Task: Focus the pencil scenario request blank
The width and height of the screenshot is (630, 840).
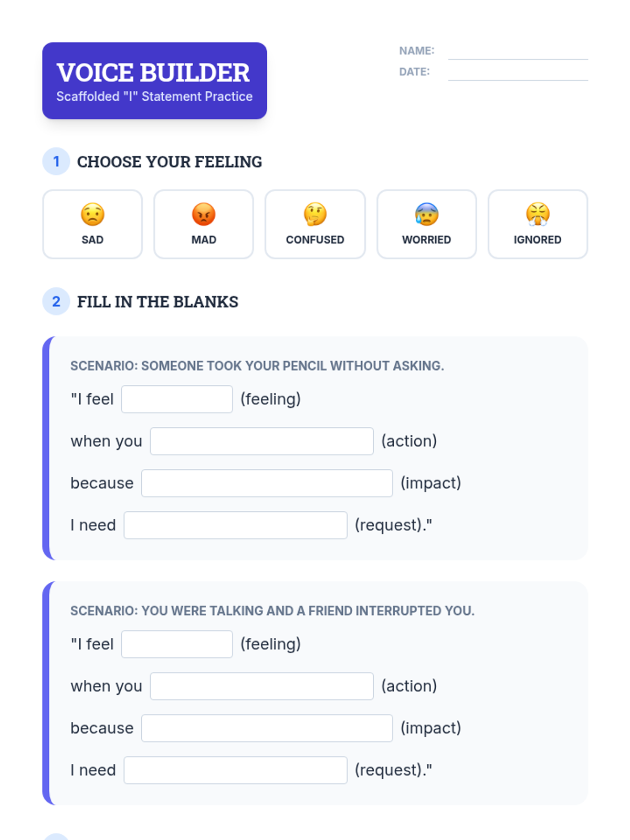Action: point(236,525)
